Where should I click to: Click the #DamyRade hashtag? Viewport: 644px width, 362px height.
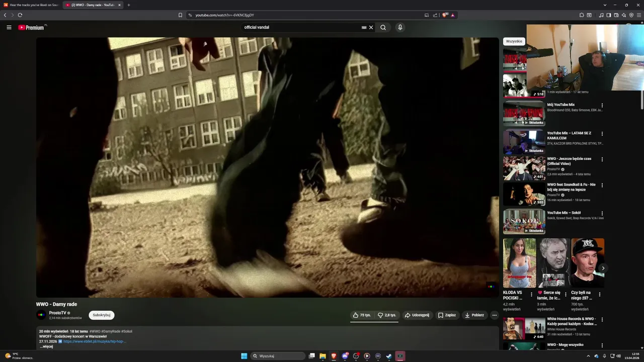point(111,331)
